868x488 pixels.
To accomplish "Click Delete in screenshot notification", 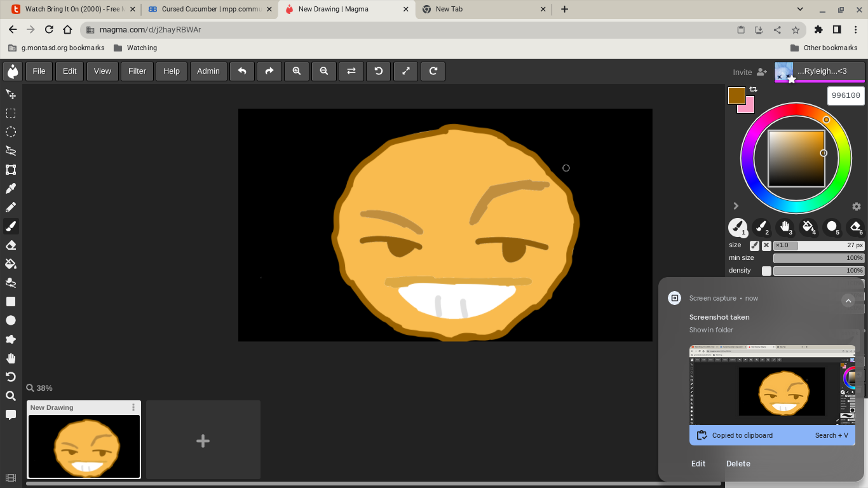I will [738, 463].
